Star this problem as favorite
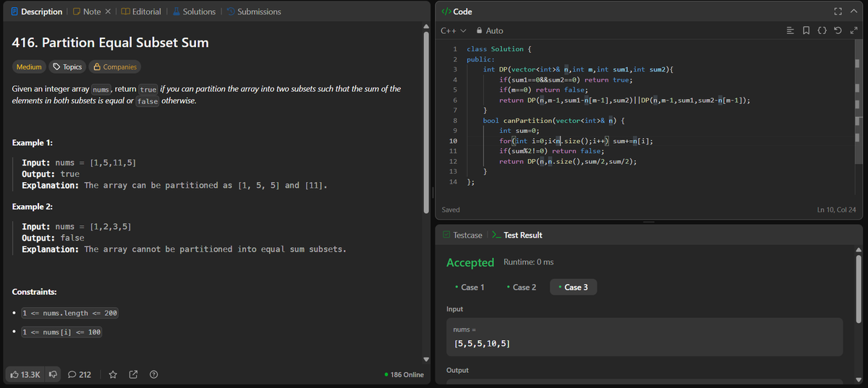Screen dimensions: 868x388 [x=113, y=374]
